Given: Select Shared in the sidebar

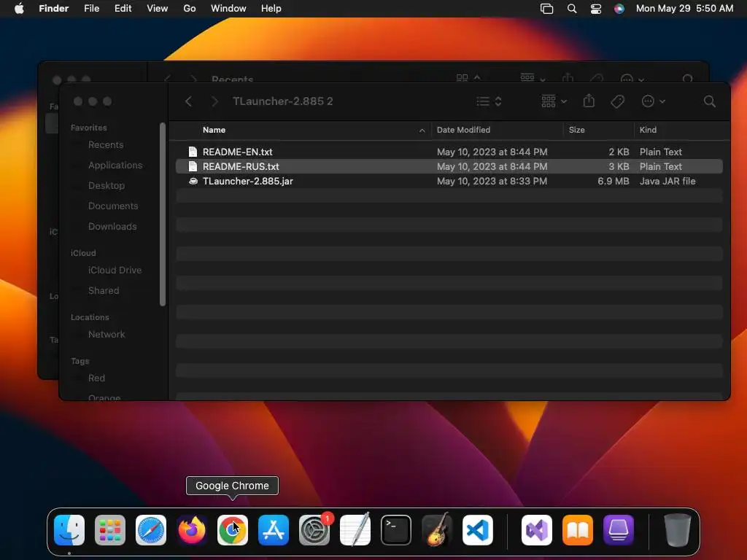Looking at the screenshot, I should 104,291.
